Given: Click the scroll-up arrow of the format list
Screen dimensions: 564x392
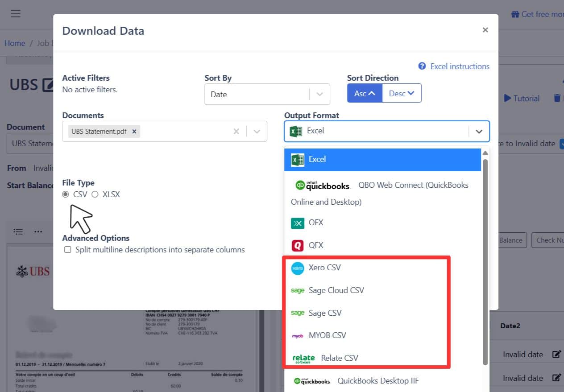Looking at the screenshot, I should pyautogui.click(x=485, y=153).
